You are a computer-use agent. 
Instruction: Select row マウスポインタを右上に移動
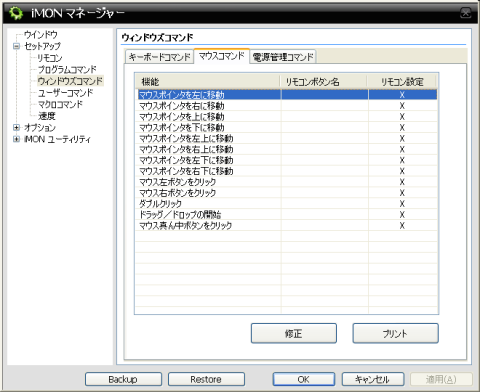pyautogui.click(x=286, y=149)
